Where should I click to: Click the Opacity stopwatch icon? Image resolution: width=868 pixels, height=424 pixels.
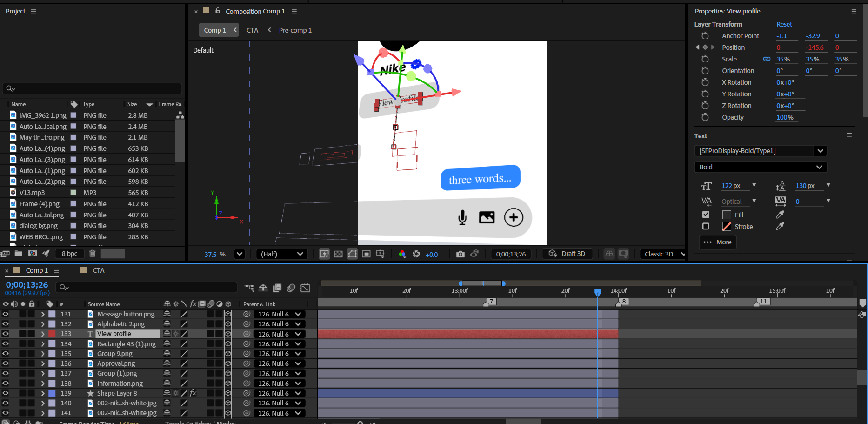(x=705, y=117)
